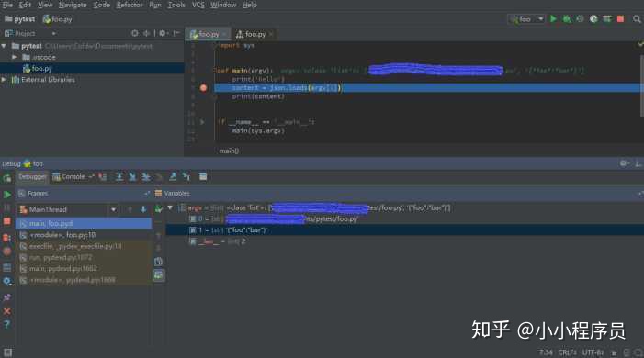
Task: Click the CRLF line separator status
Action: pyautogui.click(x=567, y=352)
